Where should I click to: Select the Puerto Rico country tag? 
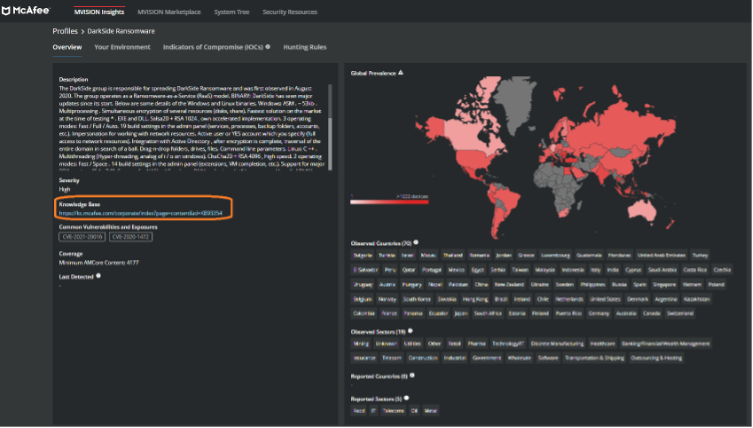568,314
